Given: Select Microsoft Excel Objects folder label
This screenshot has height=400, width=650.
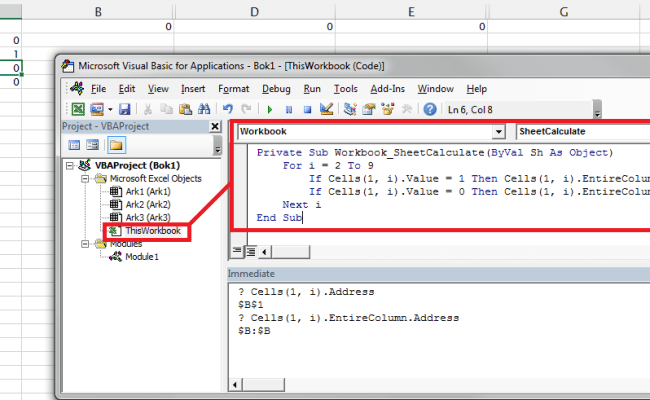Looking at the screenshot, I should click(x=155, y=179).
